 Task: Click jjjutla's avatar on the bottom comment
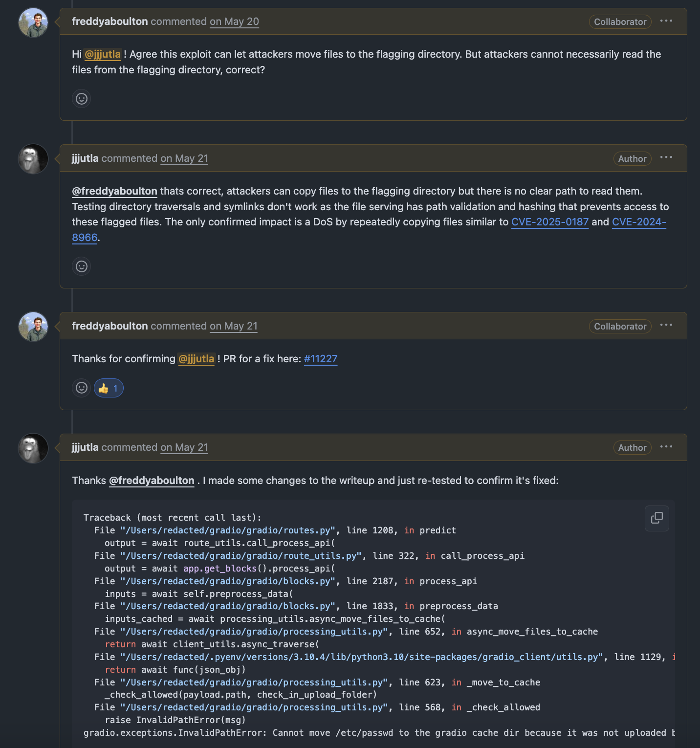[33, 448]
